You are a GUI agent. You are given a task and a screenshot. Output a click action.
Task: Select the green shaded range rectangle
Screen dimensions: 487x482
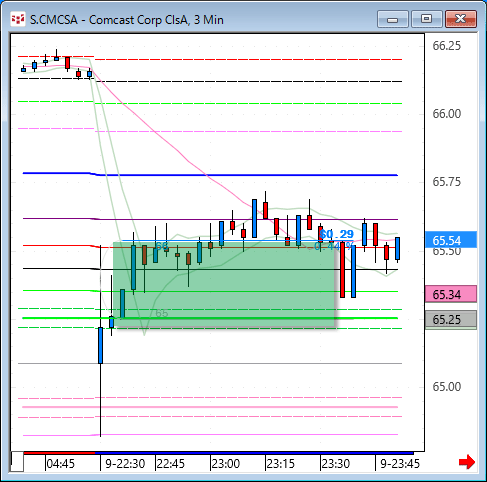[x=224, y=285]
